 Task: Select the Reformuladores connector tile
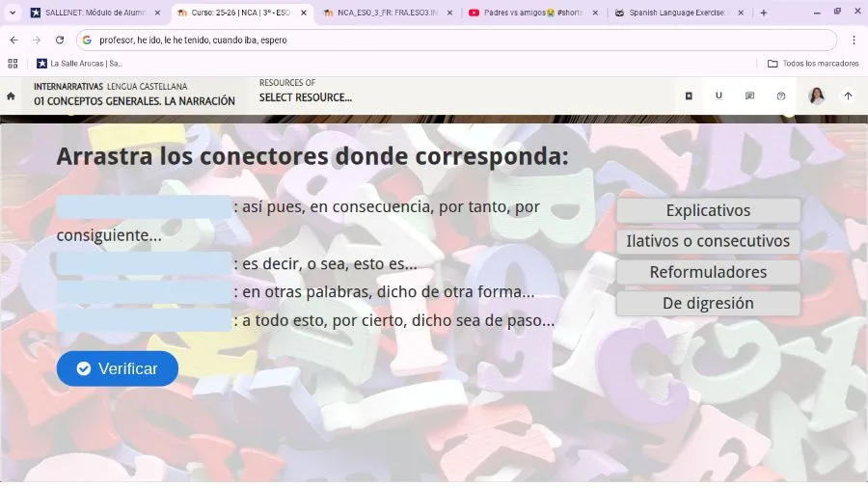point(708,272)
